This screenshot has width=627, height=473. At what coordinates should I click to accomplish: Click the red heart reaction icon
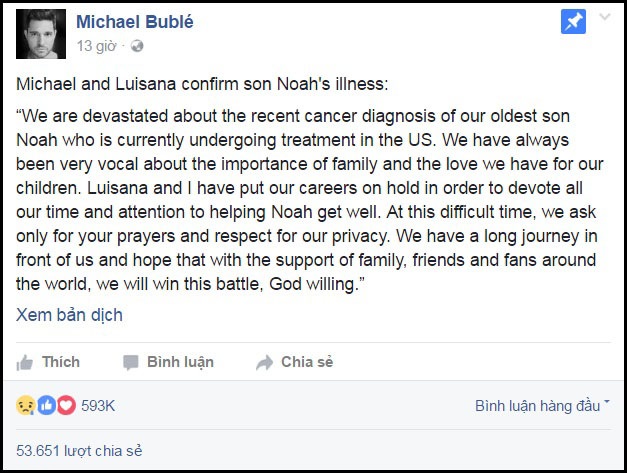pos(66,406)
